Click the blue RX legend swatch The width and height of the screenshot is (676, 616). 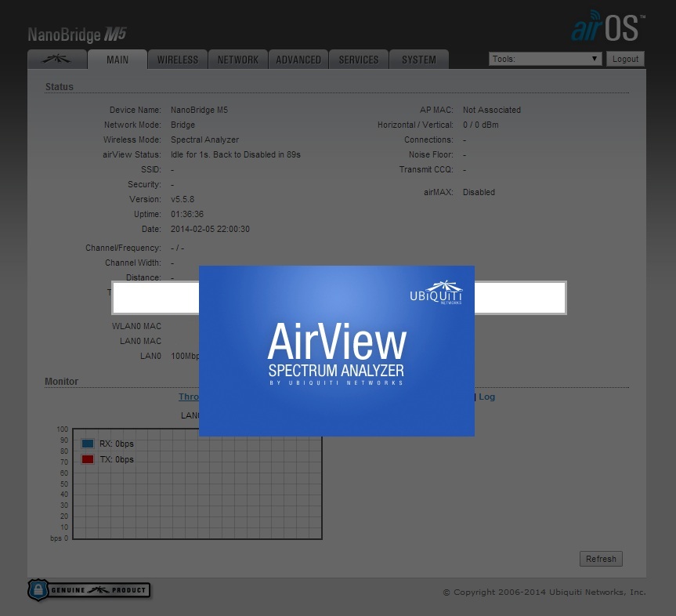(88, 444)
